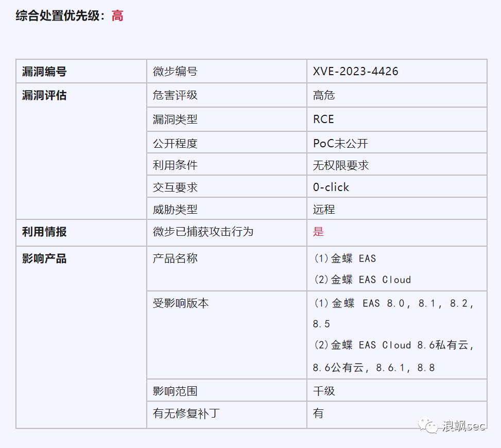Select the 受影响版本 cell

click(227, 335)
